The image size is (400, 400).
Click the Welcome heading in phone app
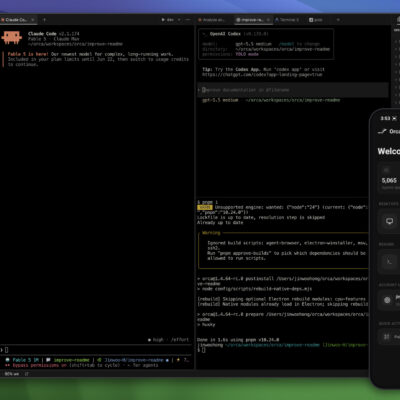click(389, 151)
